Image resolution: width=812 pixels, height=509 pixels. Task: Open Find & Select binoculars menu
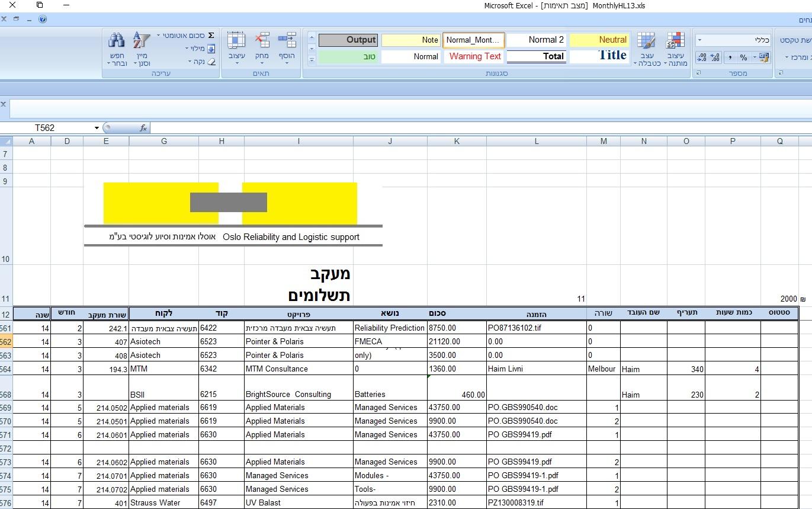[117, 49]
